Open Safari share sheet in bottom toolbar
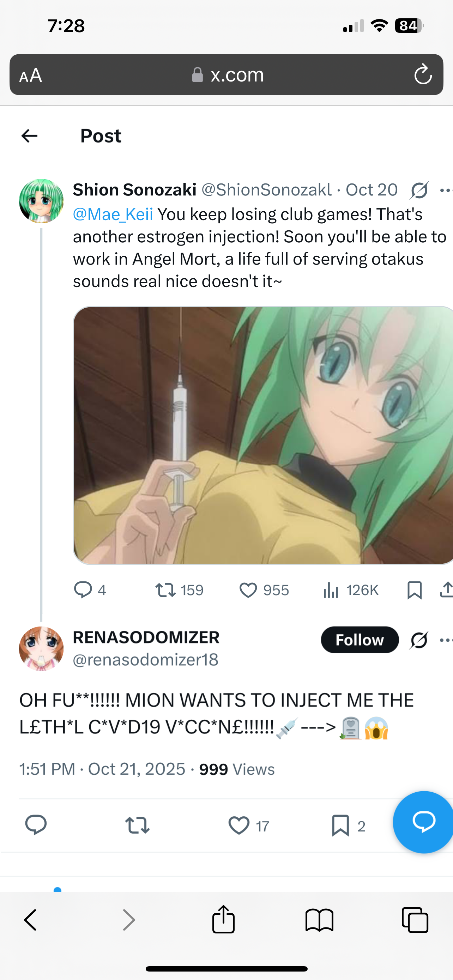 pos(223,920)
